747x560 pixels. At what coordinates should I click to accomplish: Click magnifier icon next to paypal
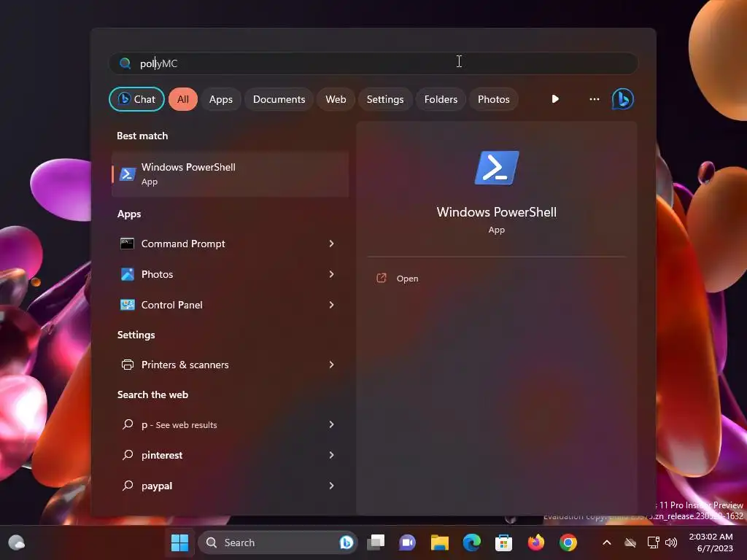point(128,485)
